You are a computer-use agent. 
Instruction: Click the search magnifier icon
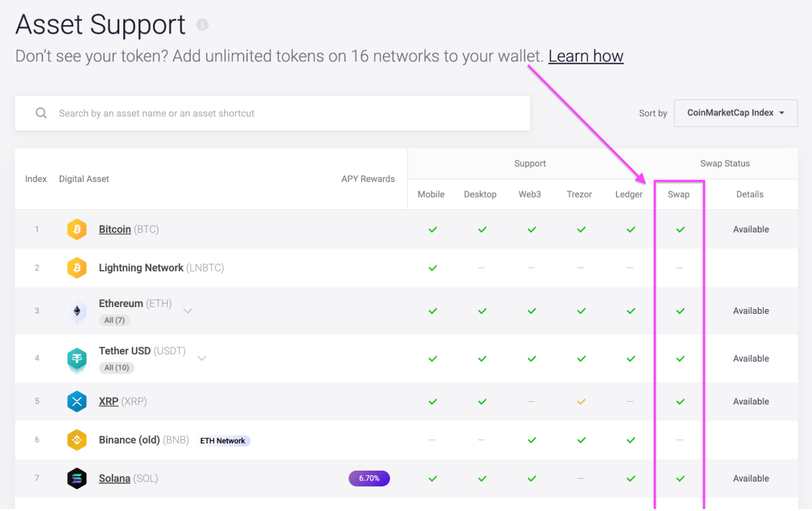[41, 113]
